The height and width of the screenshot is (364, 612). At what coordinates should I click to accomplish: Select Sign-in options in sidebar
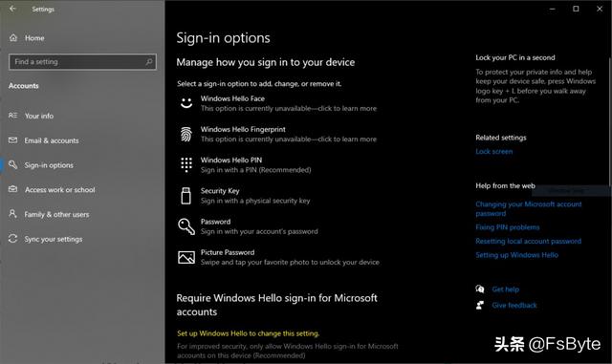49,165
